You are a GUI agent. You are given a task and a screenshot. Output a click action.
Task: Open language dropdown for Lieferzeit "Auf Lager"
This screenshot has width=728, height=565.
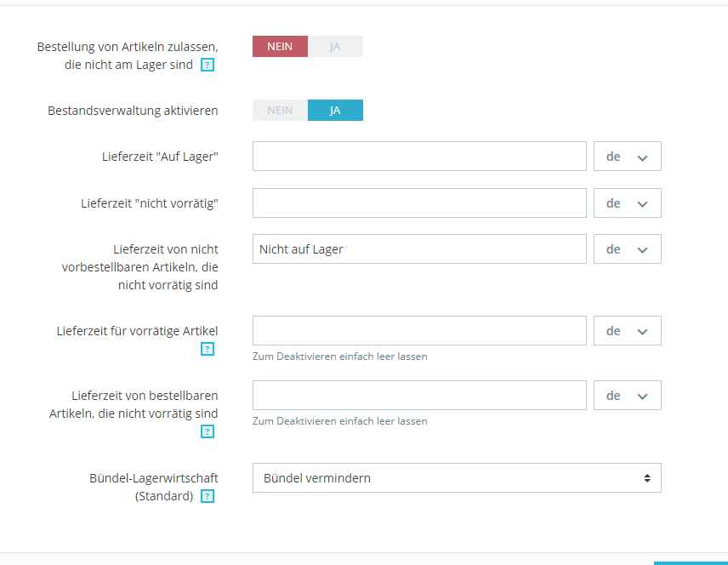(x=628, y=156)
